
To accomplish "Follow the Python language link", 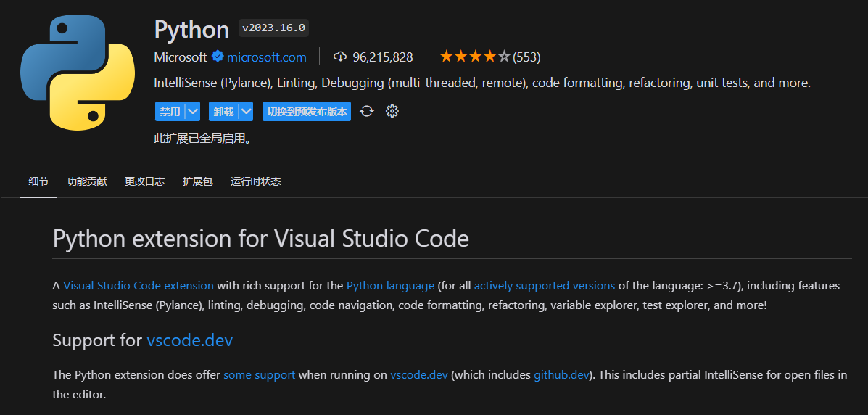I will point(390,286).
